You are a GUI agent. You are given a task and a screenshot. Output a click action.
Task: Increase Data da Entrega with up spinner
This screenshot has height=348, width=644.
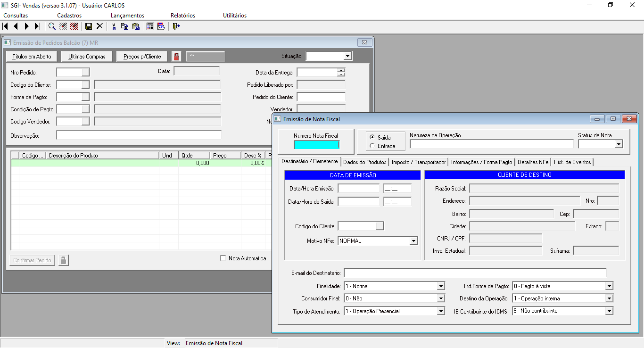[x=341, y=70]
